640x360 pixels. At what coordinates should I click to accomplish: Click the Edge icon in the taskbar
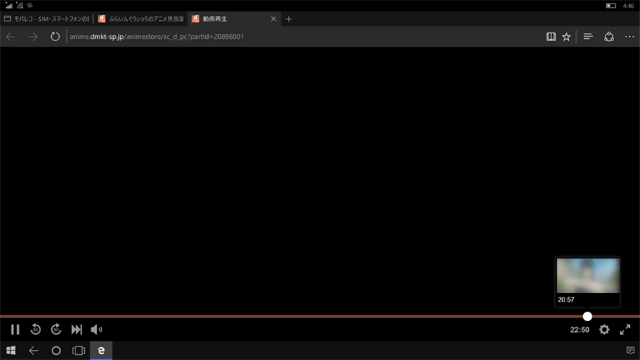click(x=101, y=351)
